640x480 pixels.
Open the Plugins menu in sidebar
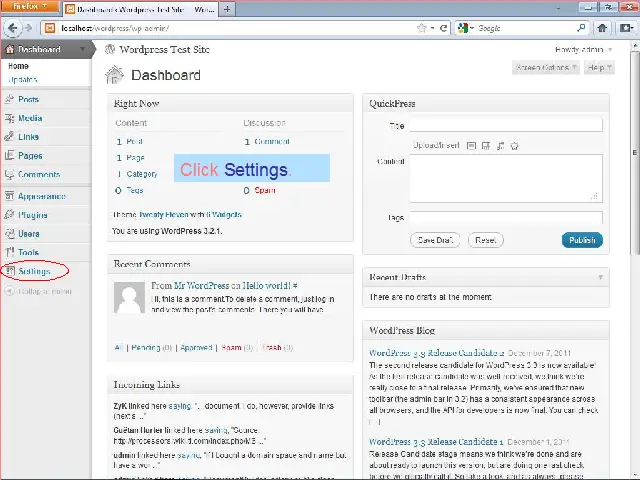[32, 215]
